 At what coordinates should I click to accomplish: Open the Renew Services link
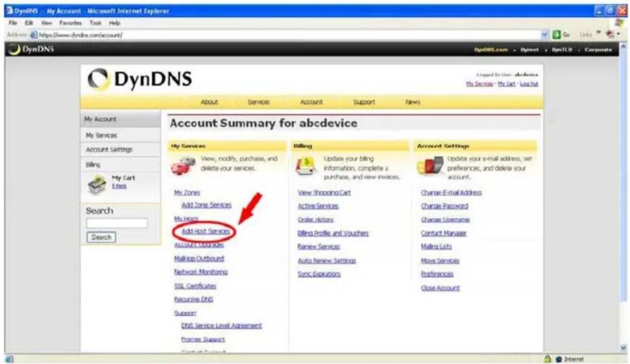(x=319, y=246)
